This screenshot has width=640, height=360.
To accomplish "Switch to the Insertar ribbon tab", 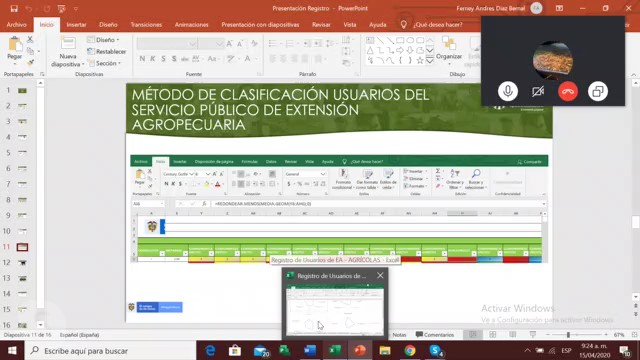I will (x=76, y=24).
